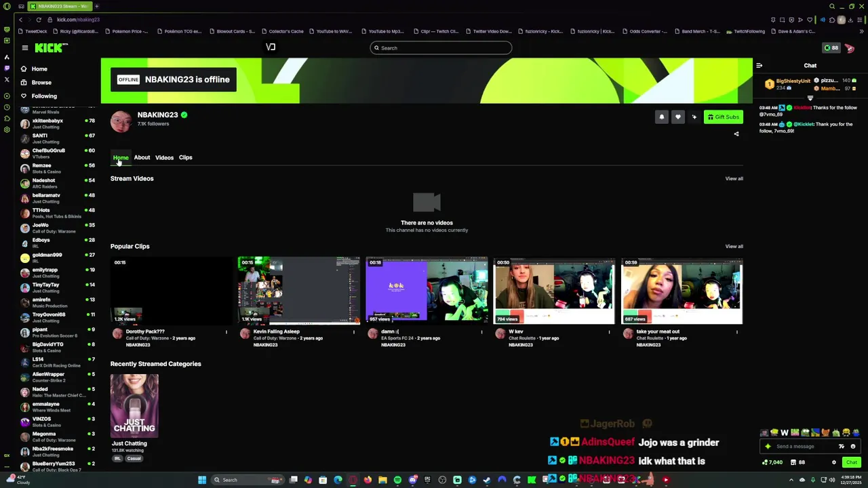Open the damn :( clip thumbnail
The image size is (868, 488).
tap(427, 290)
